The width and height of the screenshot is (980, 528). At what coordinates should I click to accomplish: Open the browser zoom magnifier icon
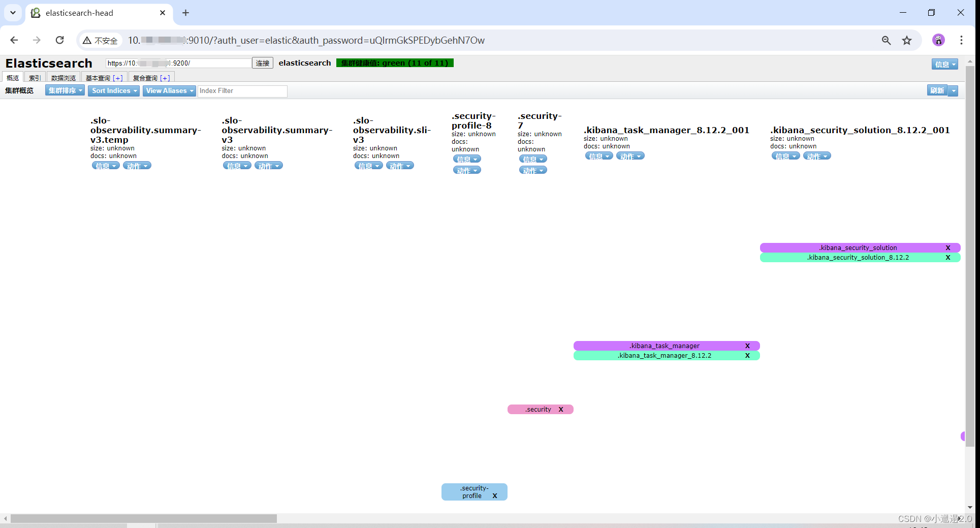click(887, 40)
